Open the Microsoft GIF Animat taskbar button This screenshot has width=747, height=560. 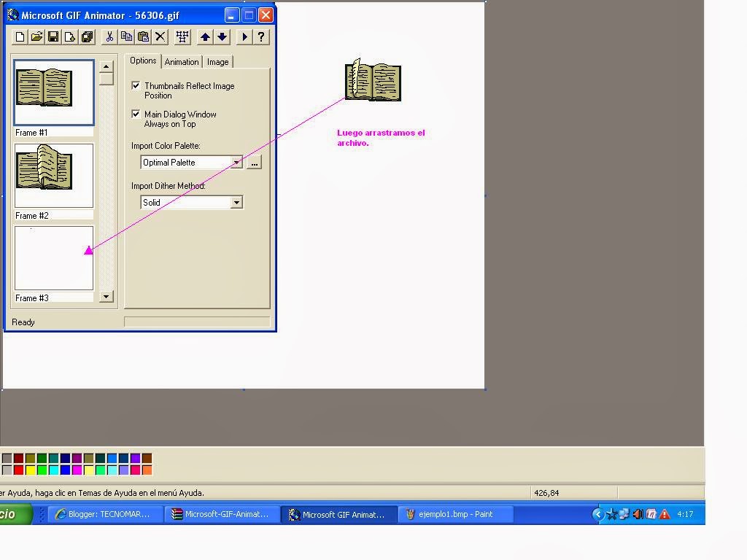click(x=339, y=514)
